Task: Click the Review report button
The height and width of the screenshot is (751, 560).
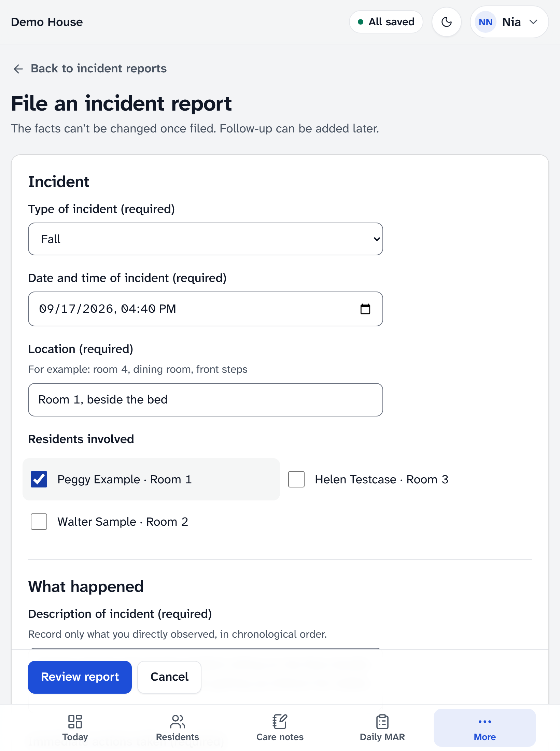Action: (80, 677)
